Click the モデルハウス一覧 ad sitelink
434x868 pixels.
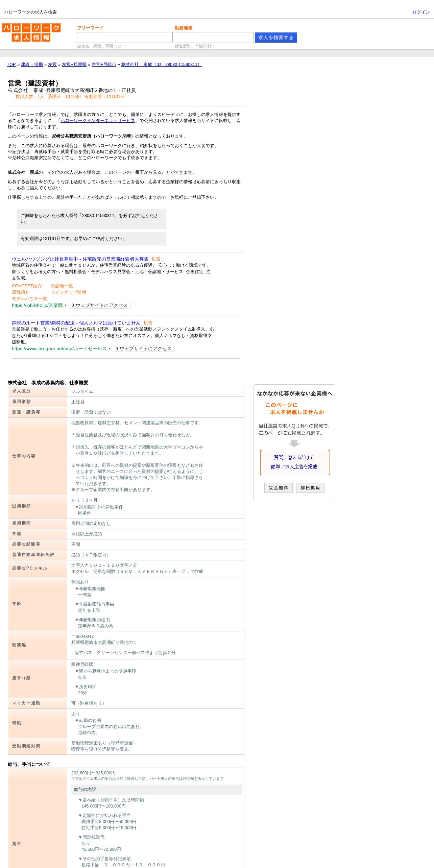click(29, 299)
